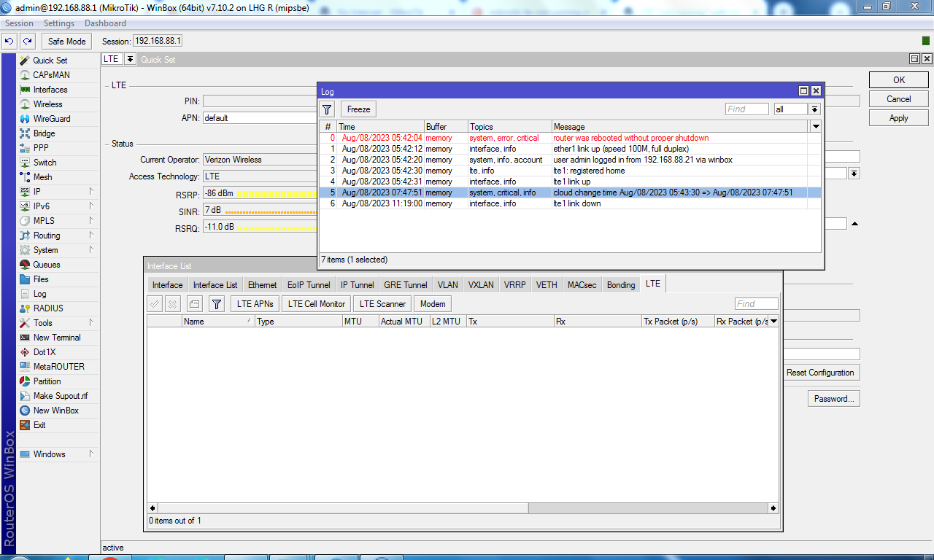Switch to the EoIP Tunnel tab
This screenshot has height=560, width=934.
pos(309,285)
